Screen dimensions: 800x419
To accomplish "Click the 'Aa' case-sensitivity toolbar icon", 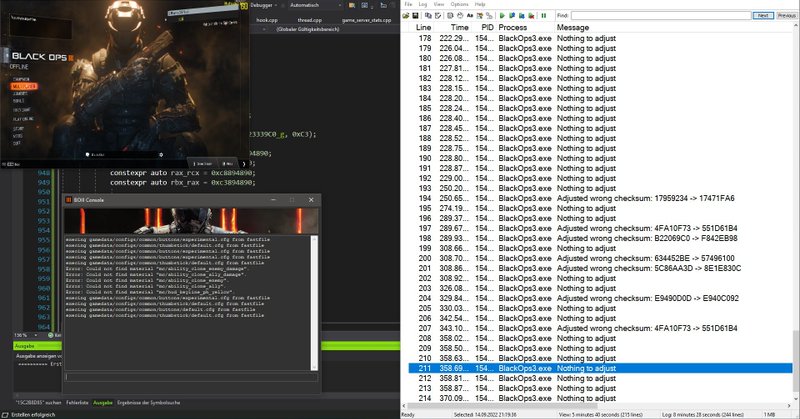I will [470, 16].
